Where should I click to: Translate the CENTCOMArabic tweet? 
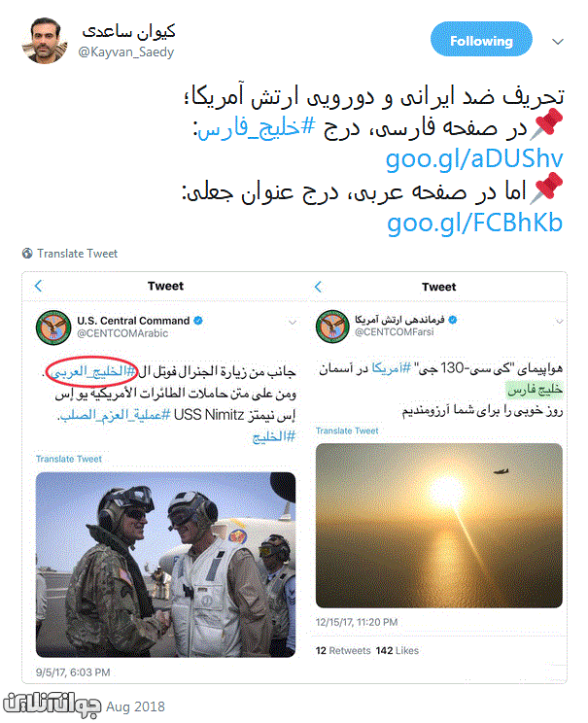(69, 459)
